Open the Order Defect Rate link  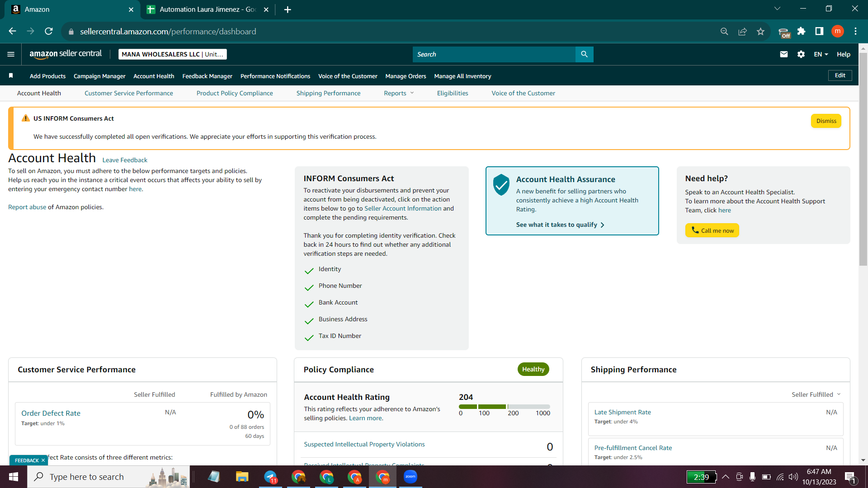(51, 413)
